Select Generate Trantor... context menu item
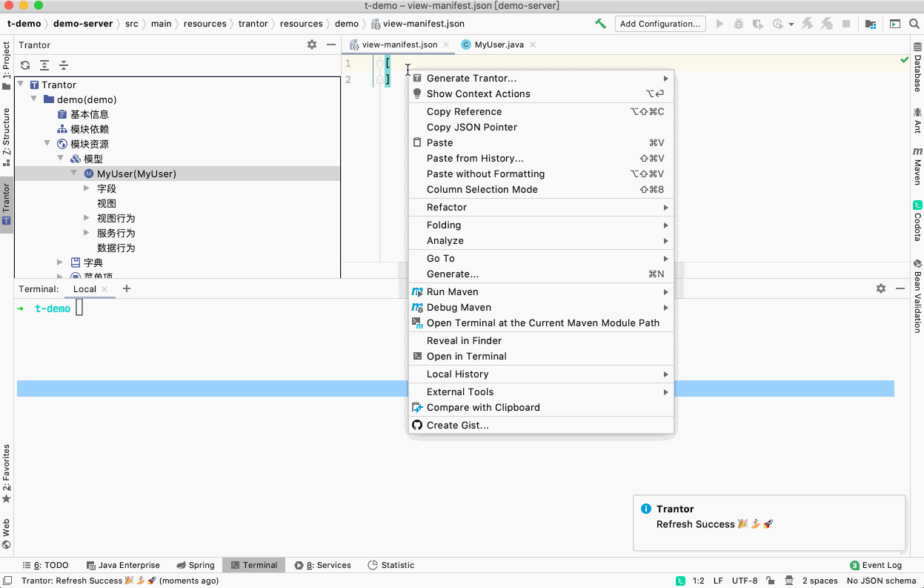The image size is (924, 588). (541, 78)
